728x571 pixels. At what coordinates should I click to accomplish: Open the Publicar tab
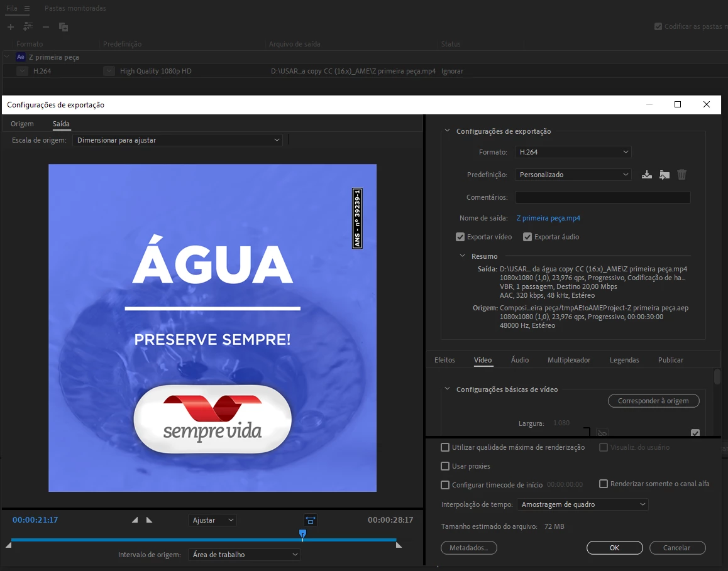tap(670, 360)
